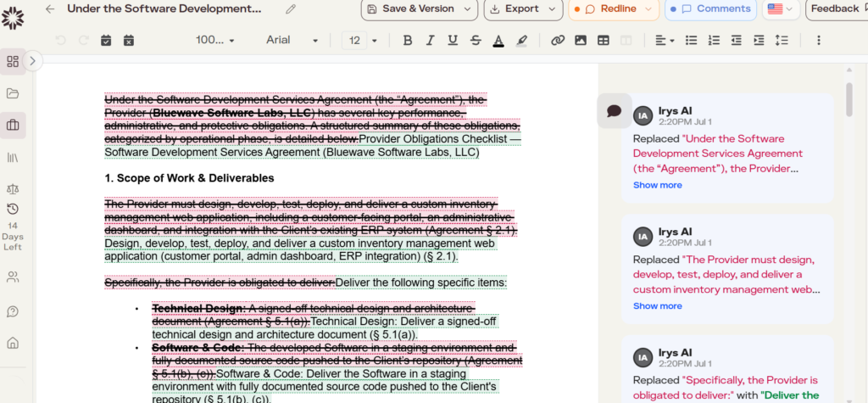This screenshot has width=868, height=403.
Task: Expand Save & Version dropdown arrow
Action: tap(467, 8)
